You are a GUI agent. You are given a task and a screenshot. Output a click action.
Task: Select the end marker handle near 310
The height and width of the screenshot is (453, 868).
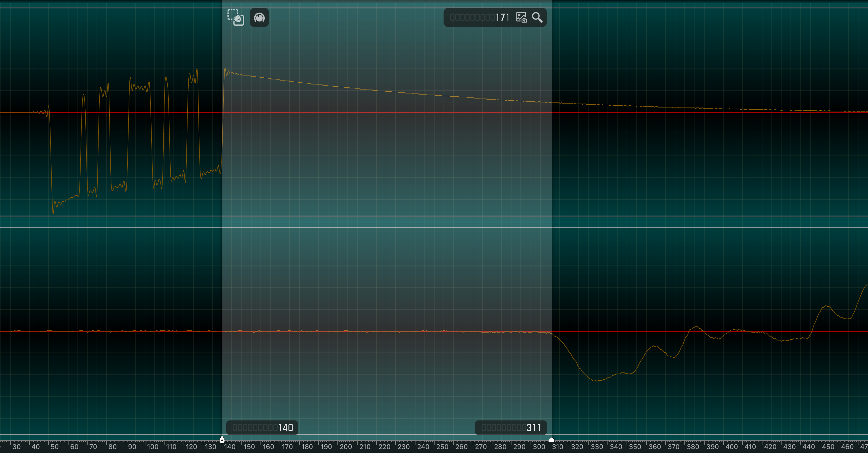click(552, 439)
